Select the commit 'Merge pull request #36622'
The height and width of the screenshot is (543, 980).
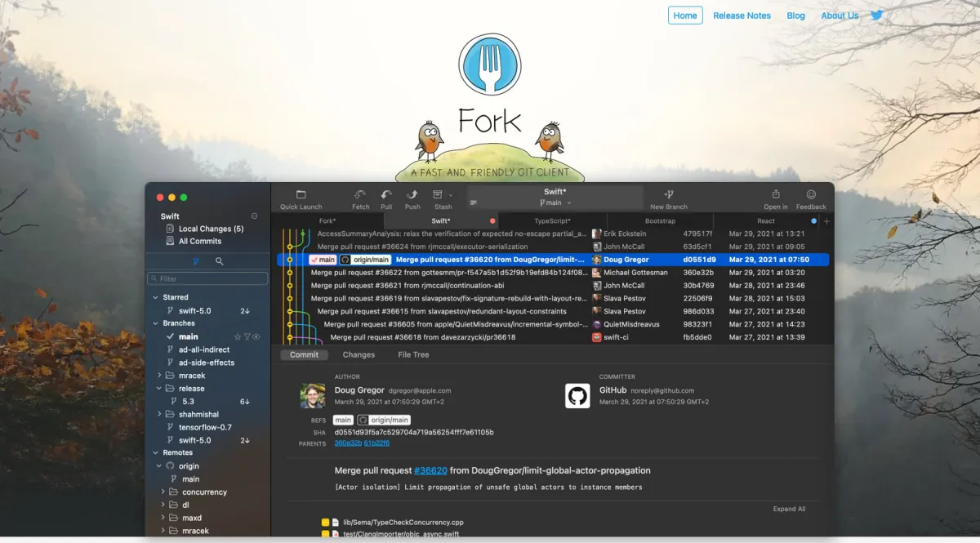[553, 273]
